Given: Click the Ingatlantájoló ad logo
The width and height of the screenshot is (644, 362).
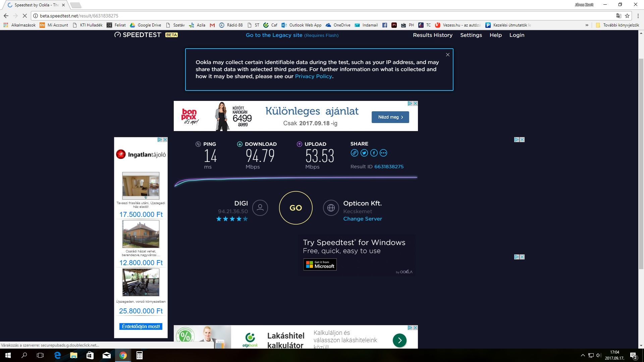Looking at the screenshot, I should 141,155.
